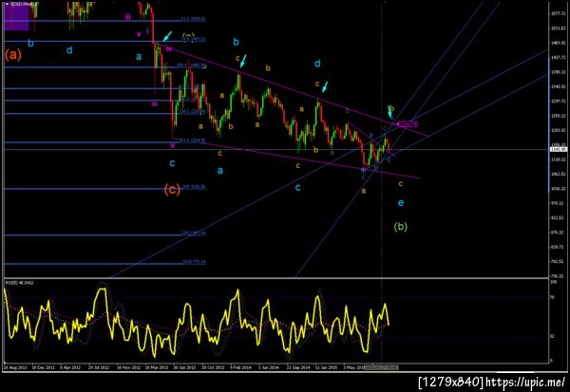
Task: Click the purple rectangle in the chart corner
Action: click(x=16, y=16)
